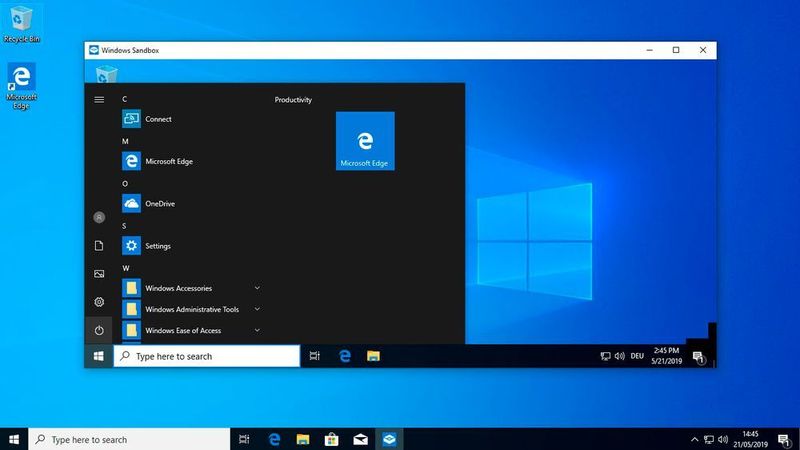Open Settings gear in Start rail

[x=99, y=302]
